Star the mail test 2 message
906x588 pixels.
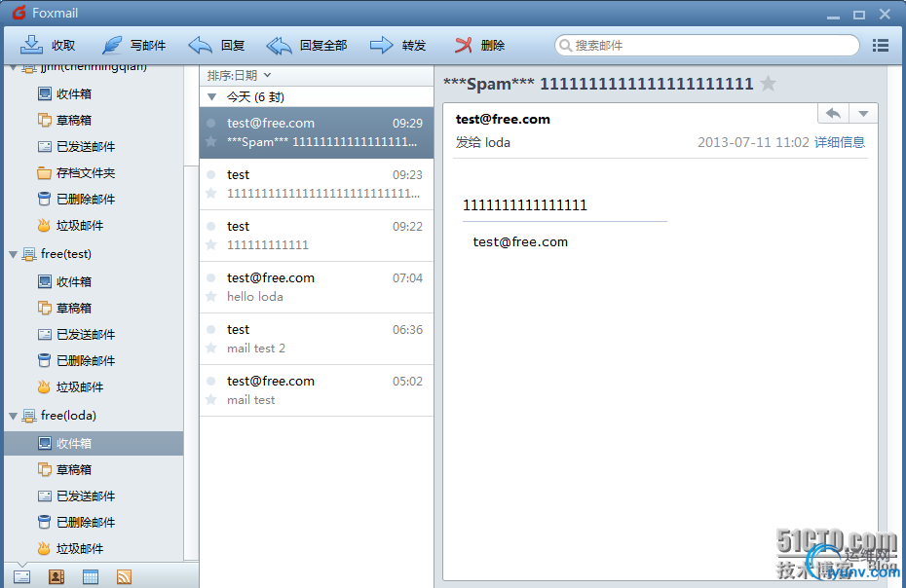pos(211,348)
